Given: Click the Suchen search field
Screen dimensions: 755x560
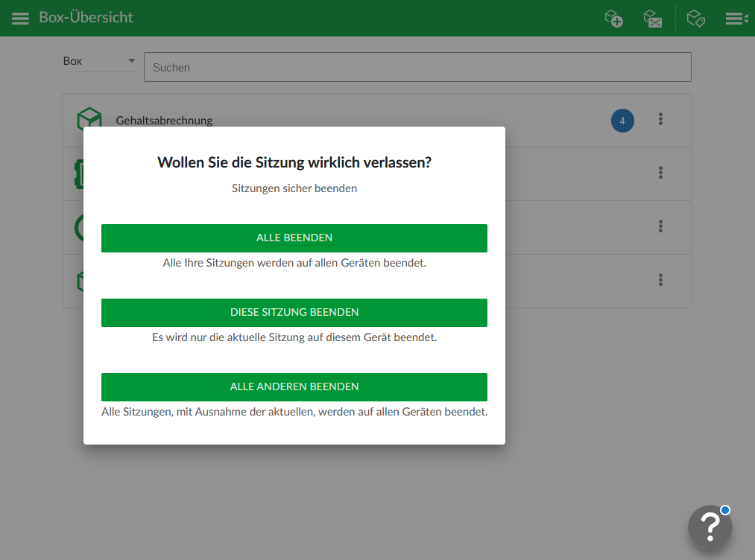Looking at the screenshot, I should pos(417,67).
